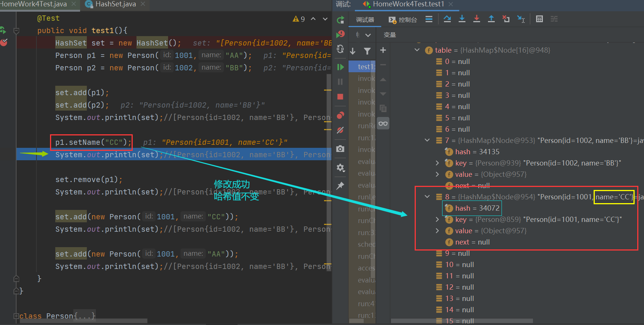Expand value Object@957 under entry 8
The height and width of the screenshot is (325, 644).
click(437, 231)
